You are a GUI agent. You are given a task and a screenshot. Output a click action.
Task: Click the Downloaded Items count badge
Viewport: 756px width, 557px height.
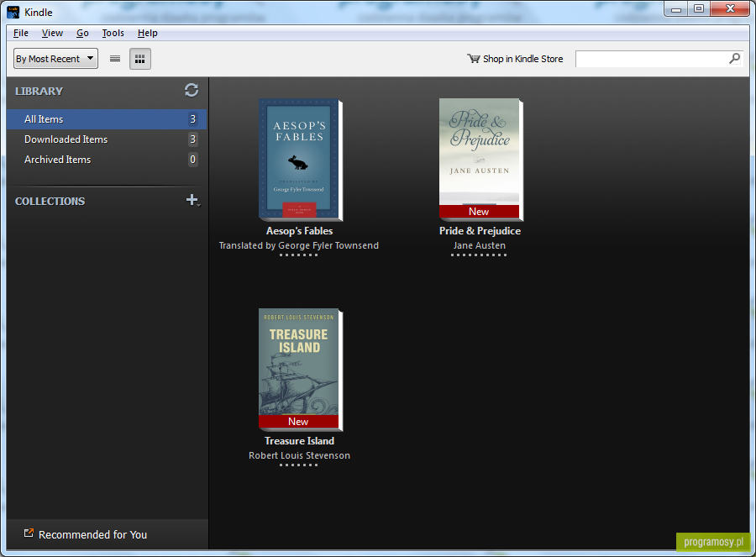point(193,139)
